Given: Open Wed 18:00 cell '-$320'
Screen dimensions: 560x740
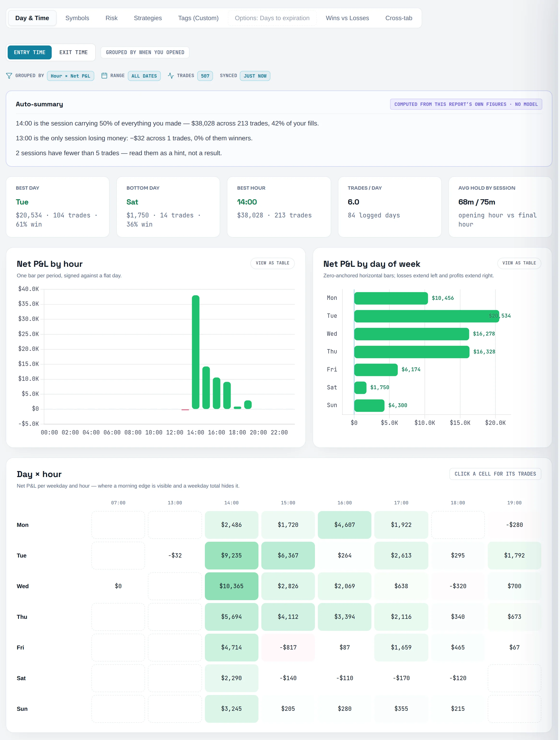Looking at the screenshot, I should (458, 586).
